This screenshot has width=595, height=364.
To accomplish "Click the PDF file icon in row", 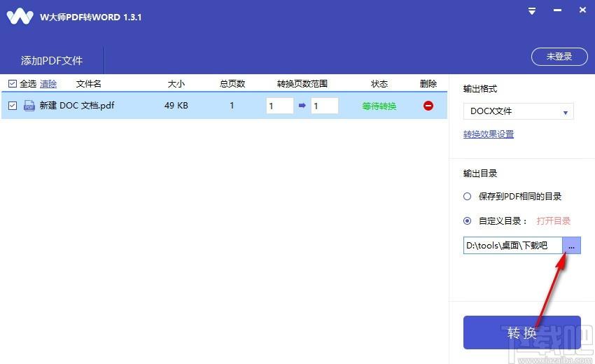I will click(x=29, y=106).
